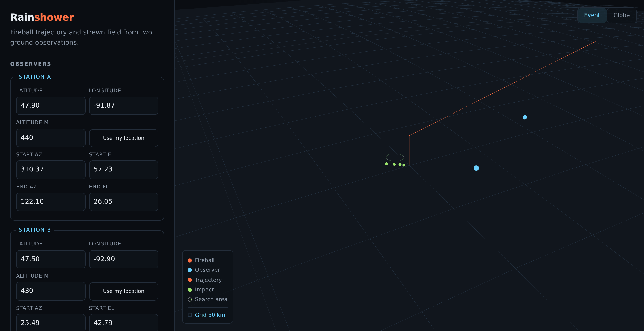644x331 pixels.
Task: Click Station B latitude field 47.50
Action: [51, 259]
